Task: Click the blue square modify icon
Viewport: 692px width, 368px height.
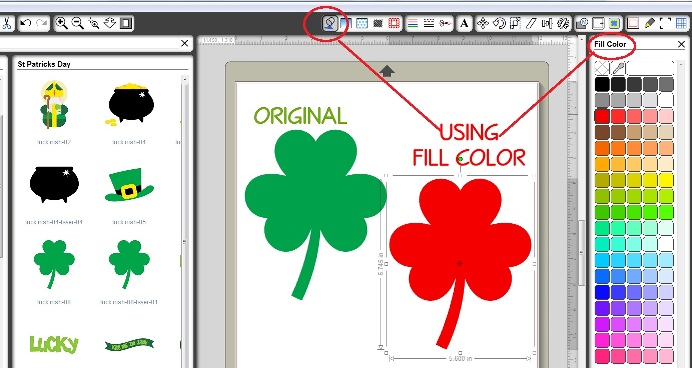Action: [x=614, y=23]
